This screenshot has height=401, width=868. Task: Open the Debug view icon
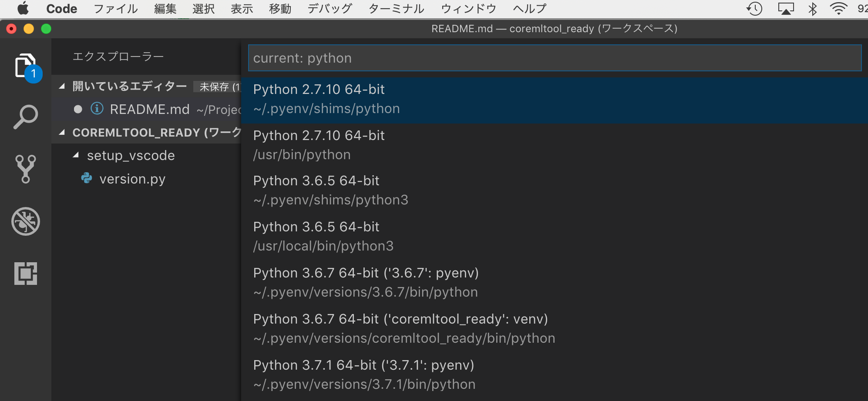[26, 221]
